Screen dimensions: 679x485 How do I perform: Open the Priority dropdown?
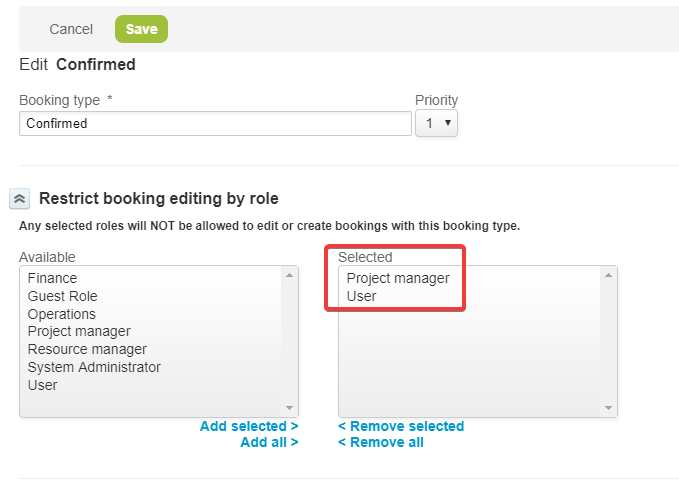[437, 124]
